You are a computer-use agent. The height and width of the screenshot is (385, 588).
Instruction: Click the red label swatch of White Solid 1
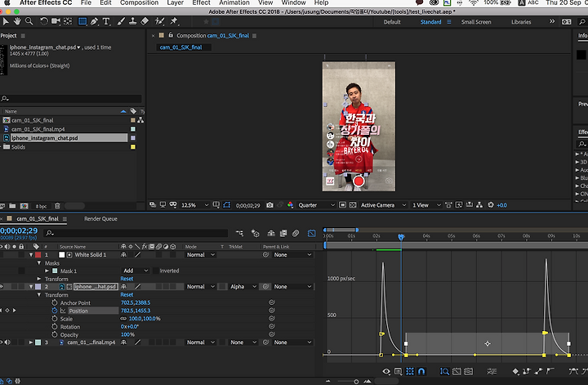coord(38,255)
